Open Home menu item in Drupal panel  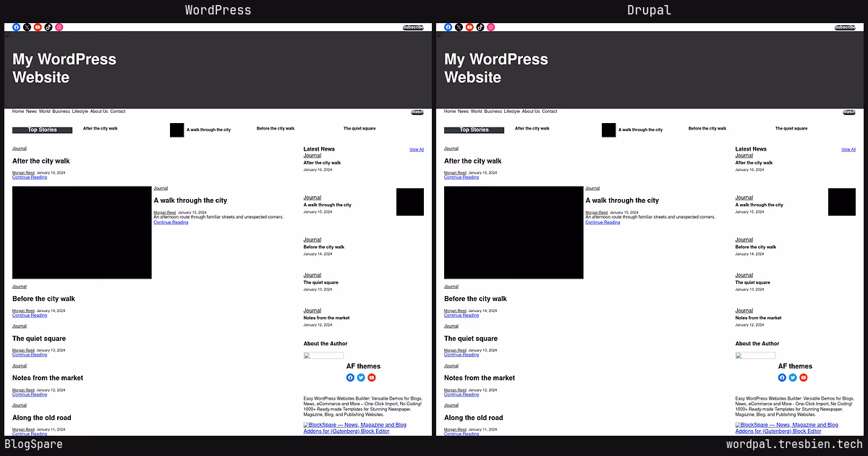click(450, 111)
